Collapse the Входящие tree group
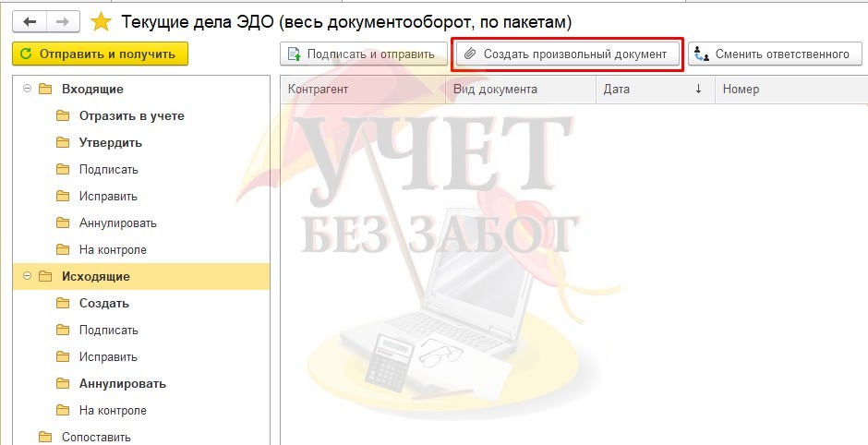The image size is (868, 445). (27, 89)
